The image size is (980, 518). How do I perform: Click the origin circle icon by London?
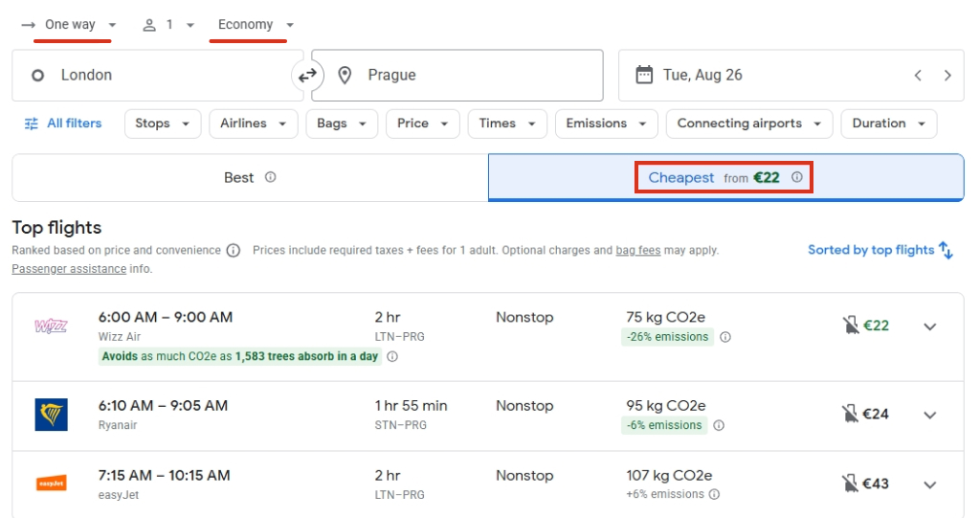tap(37, 76)
